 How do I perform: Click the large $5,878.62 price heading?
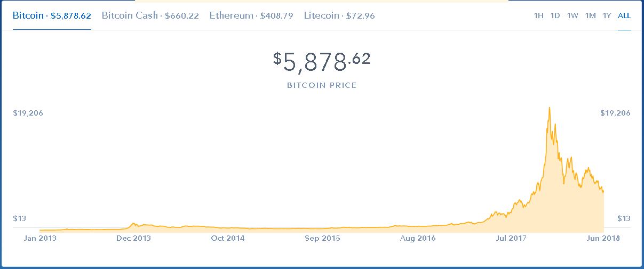pos(322,62)
